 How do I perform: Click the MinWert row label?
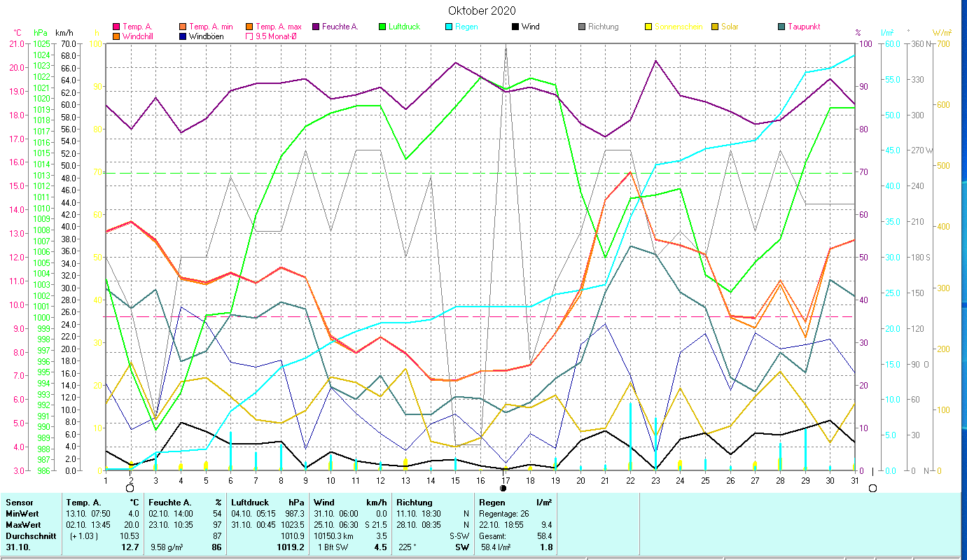coord(22,513)
